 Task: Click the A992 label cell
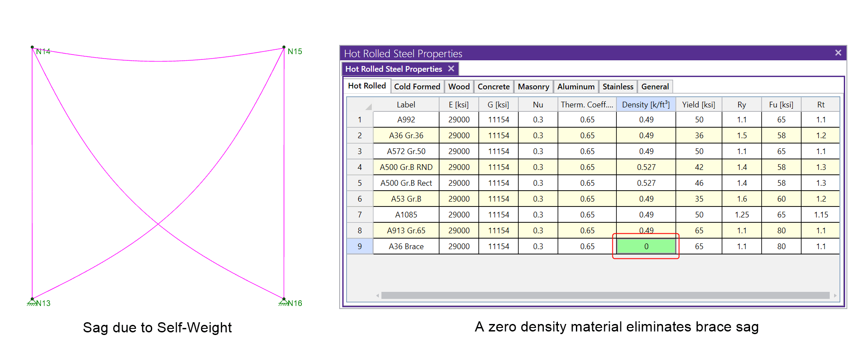click(x=406, y=120)
